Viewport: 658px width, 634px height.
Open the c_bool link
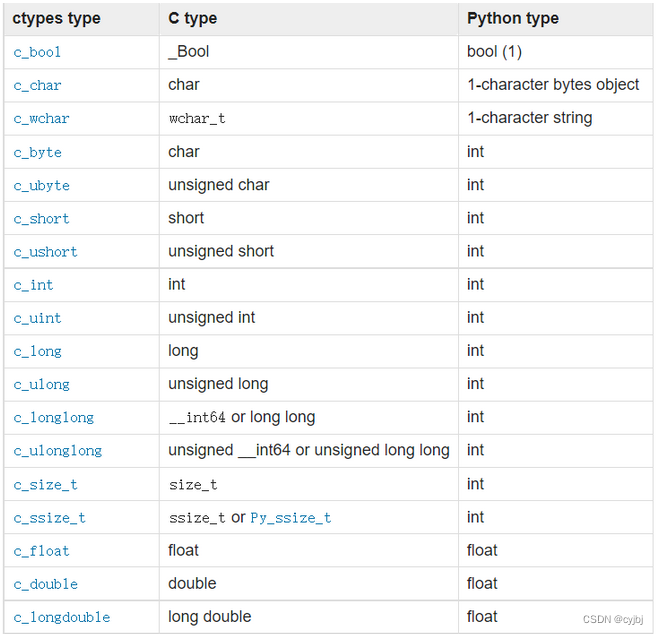pyautogui.click(x=37, y=52)
